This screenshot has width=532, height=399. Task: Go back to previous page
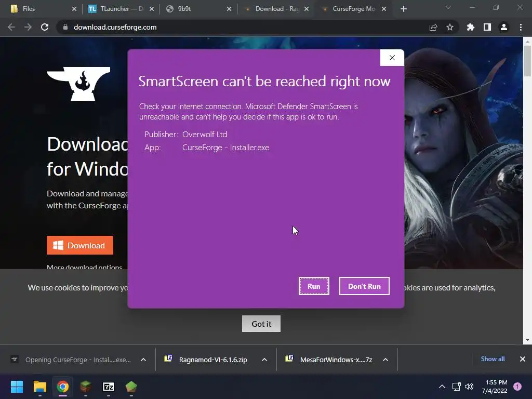11,27
